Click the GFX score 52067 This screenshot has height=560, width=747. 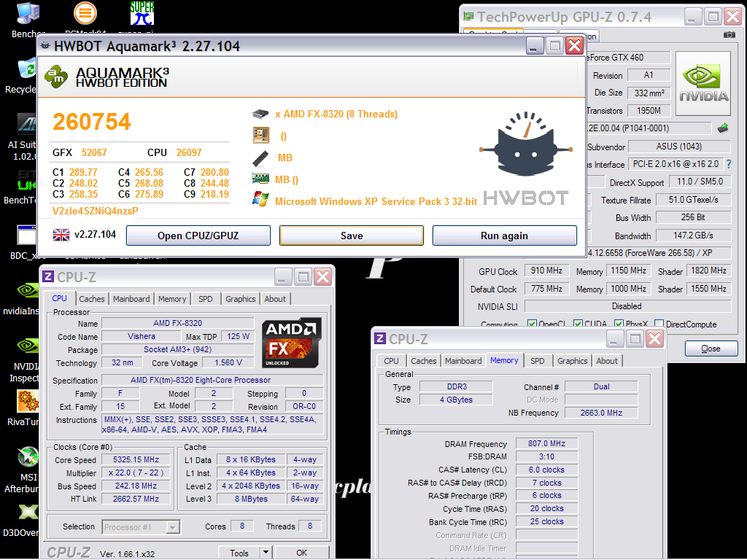94,152
